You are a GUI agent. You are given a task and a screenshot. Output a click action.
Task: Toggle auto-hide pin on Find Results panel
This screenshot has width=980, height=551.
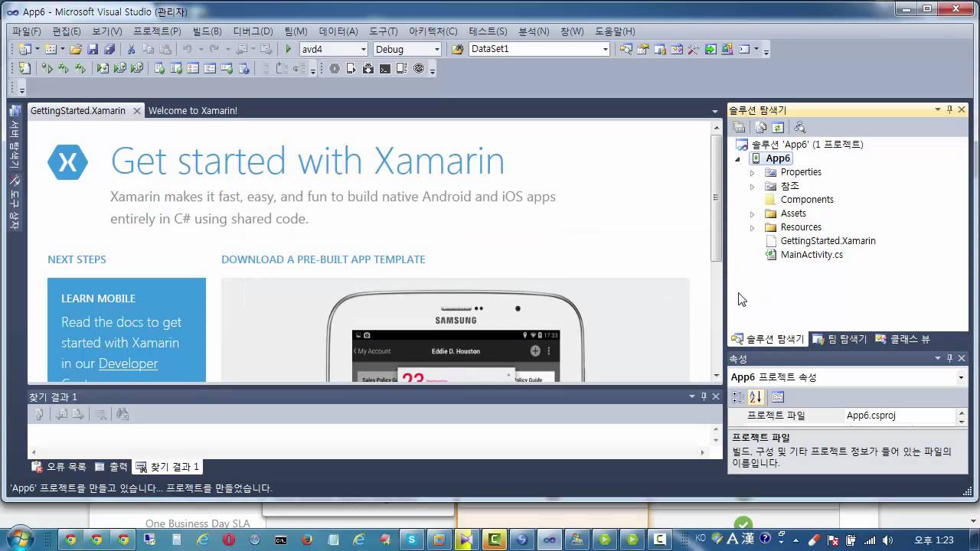[x=704, y=396]
